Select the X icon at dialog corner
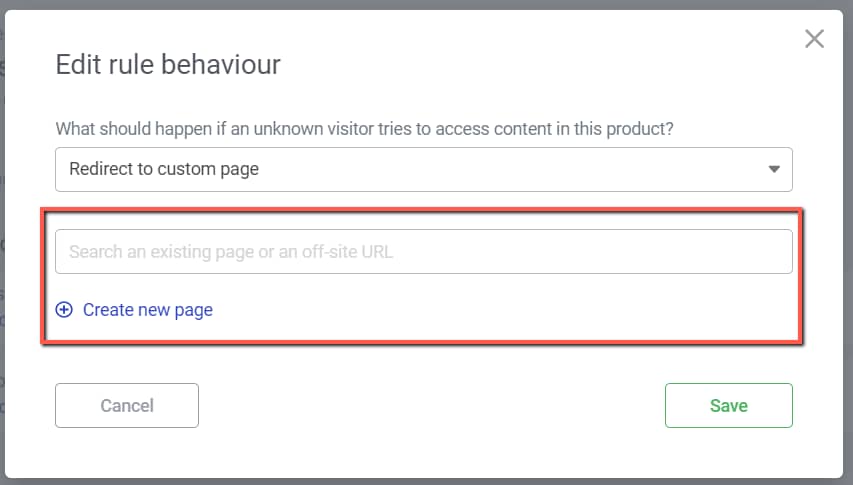The height and width of the screenshot is (485, 853). pyautogui.click(x=814, y=39)
